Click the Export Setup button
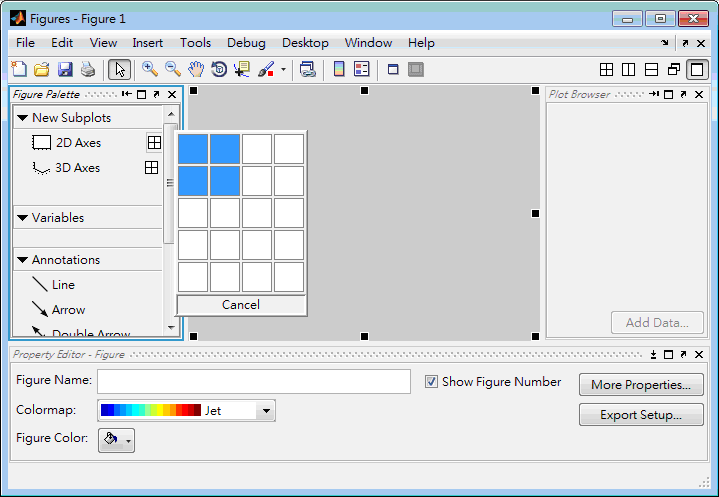 (641, 415)
